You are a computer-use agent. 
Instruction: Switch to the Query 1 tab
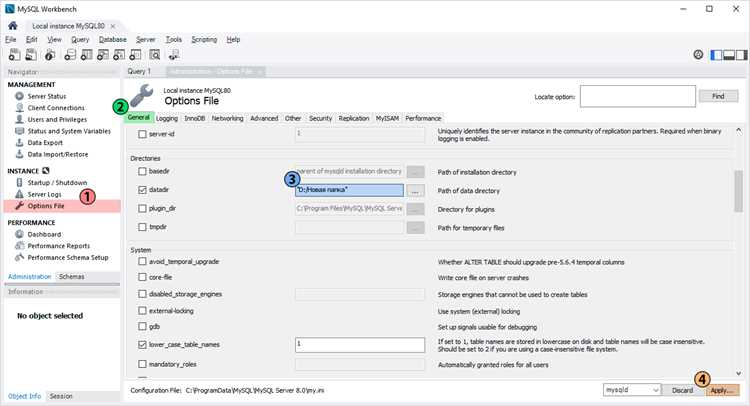pyautogui.click(x=139, y=71)
